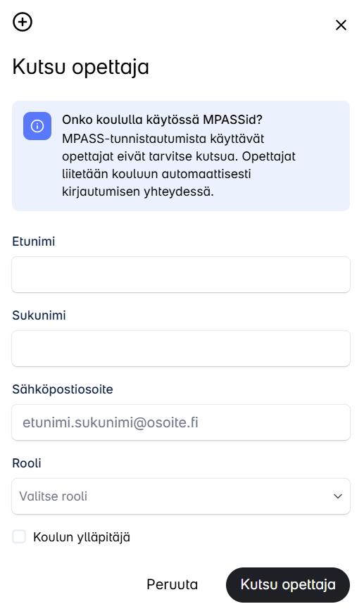
Task: Click the black Kutsu opettaja submit button
Action: point(288,584)
